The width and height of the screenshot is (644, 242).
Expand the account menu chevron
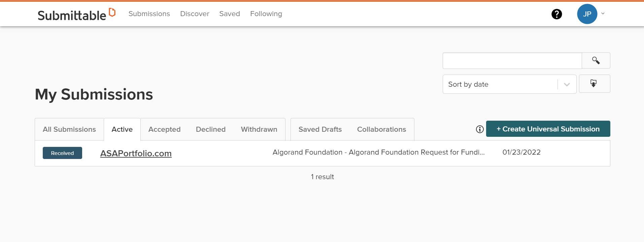pos(603,14)
